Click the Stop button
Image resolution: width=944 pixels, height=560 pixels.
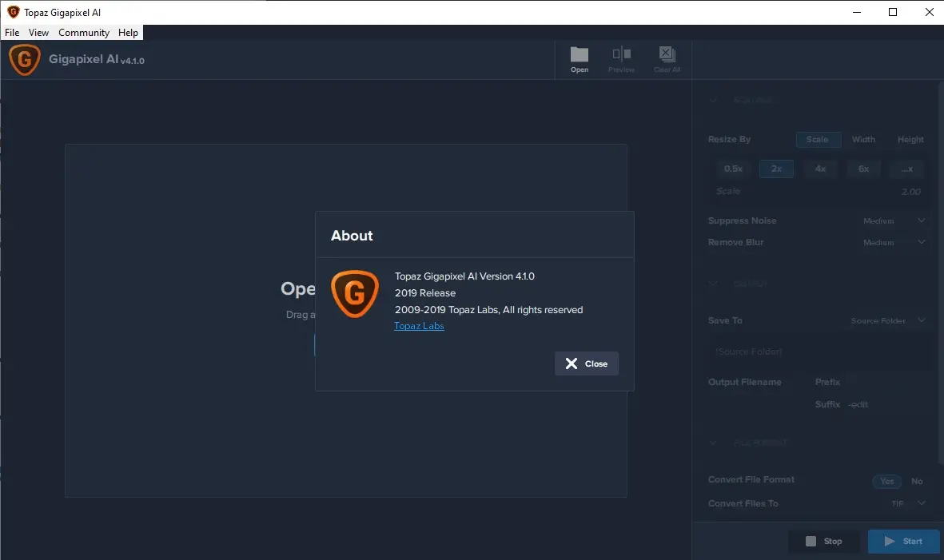click(823, 542)
